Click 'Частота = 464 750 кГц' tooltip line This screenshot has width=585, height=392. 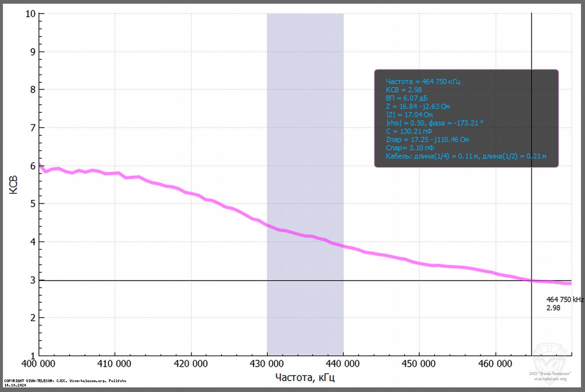pyautogui.click(x=423, y=81)
